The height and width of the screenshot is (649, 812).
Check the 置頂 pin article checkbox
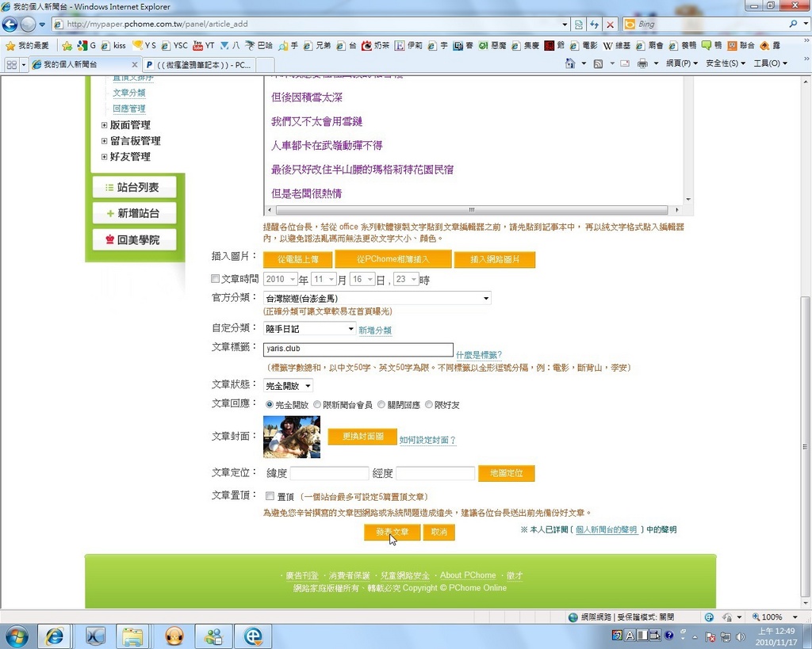point(270,496)
